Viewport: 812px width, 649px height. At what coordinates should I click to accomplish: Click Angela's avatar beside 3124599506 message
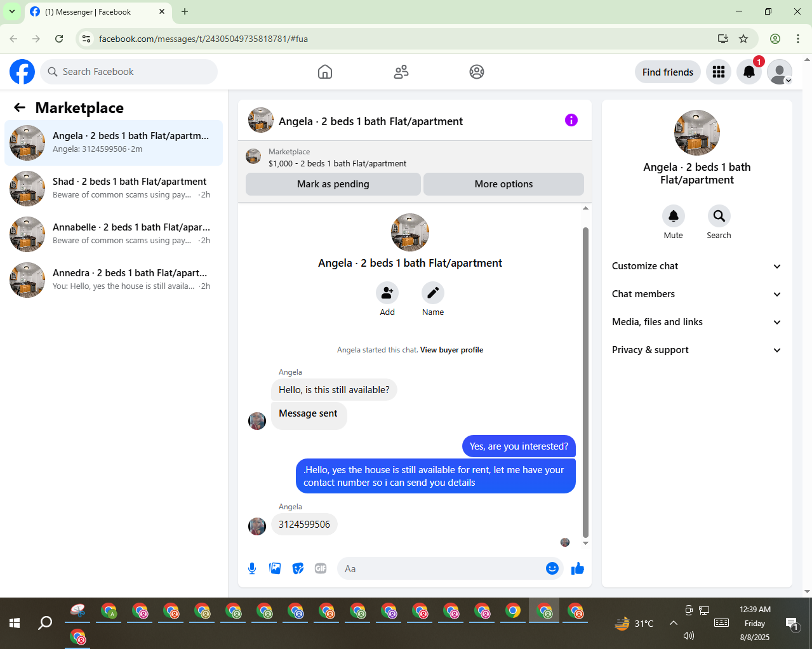tap(257, 526)
